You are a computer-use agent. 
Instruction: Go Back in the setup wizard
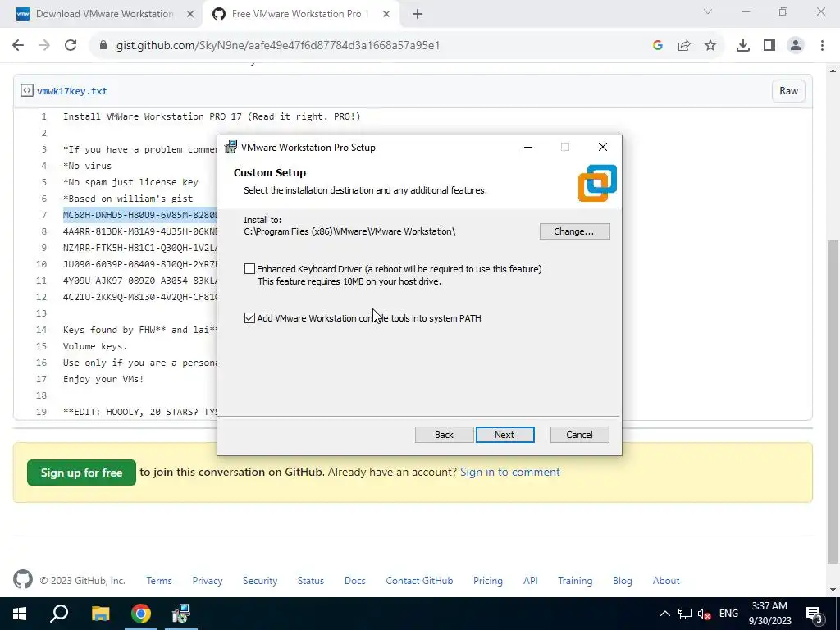coord(444,435)
